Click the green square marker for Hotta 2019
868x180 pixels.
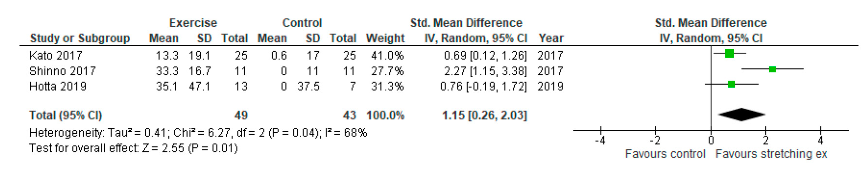pos(731,84)
